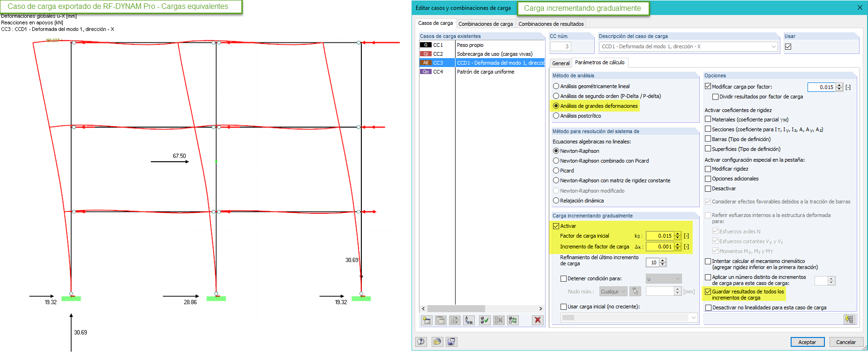
Task: Select 'Parámetros de cálculo' sub-tab
Action: pyautogui.click(x=600, y=62)
